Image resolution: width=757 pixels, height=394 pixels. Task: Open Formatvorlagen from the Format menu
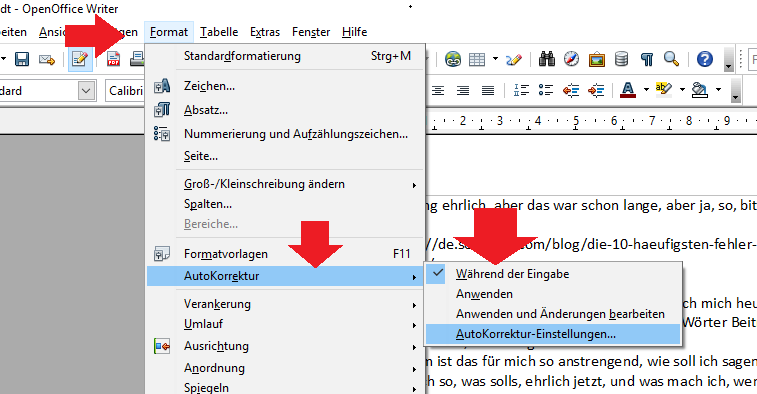point(285,254)
